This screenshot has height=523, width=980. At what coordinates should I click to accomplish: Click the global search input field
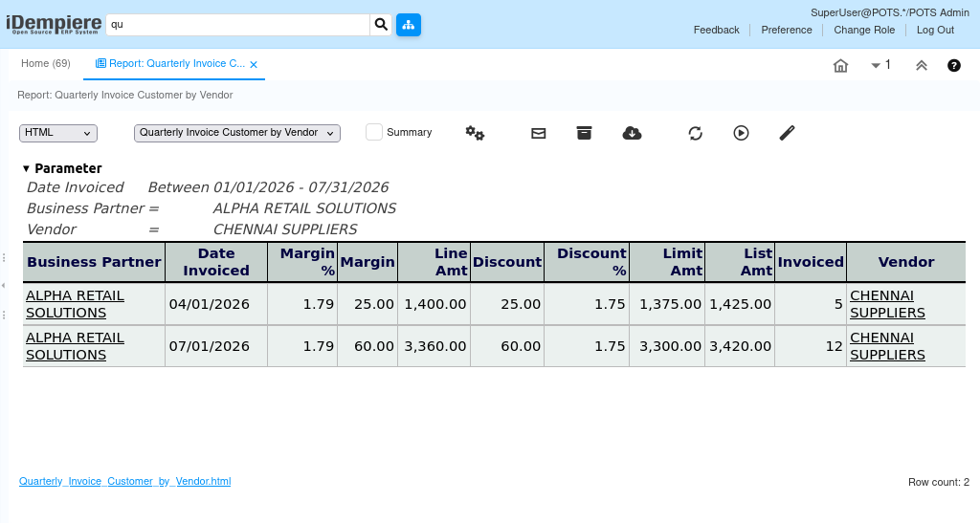tap(237, 25)
